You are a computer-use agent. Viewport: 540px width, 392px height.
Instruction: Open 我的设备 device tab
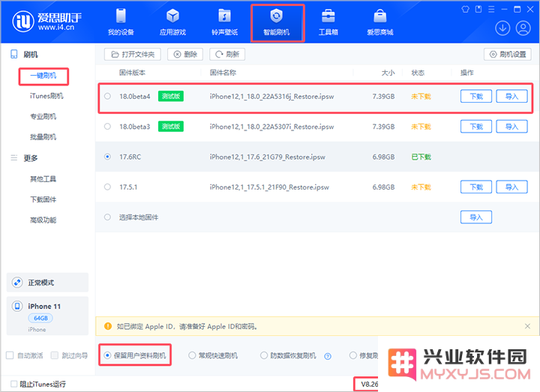(121, 22)
